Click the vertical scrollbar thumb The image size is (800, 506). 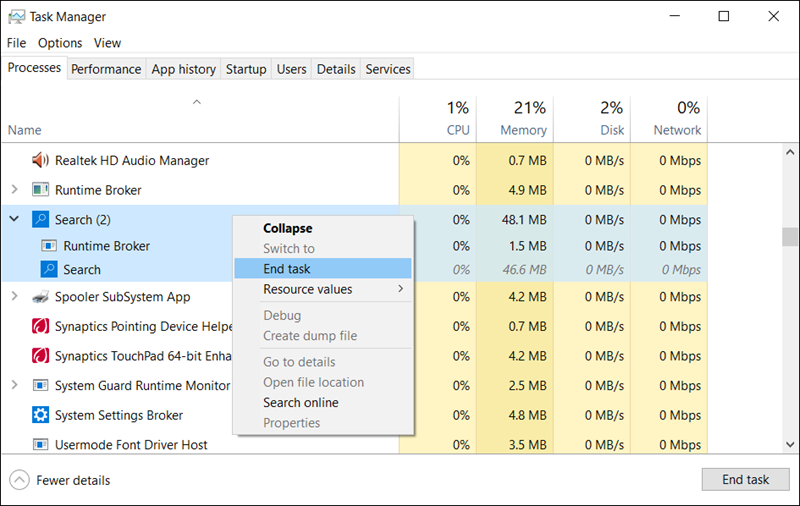pyautogui.click(x=790, y=237)
